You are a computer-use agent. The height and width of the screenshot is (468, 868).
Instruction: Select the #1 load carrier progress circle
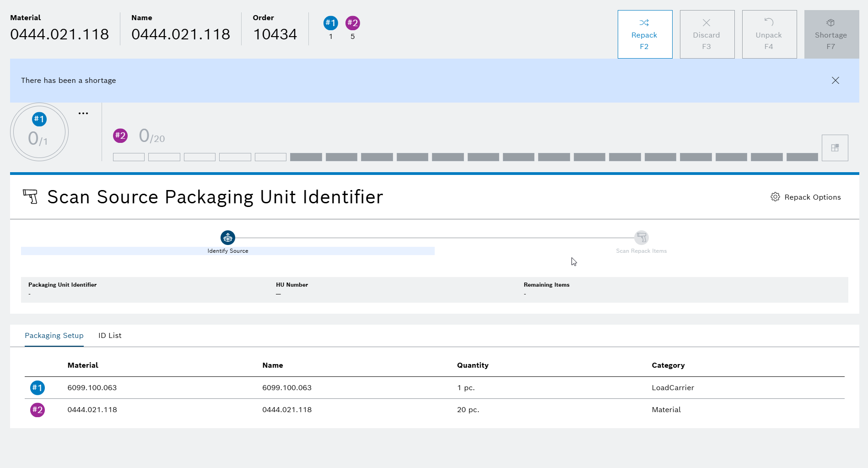click(x=39, y=132)
